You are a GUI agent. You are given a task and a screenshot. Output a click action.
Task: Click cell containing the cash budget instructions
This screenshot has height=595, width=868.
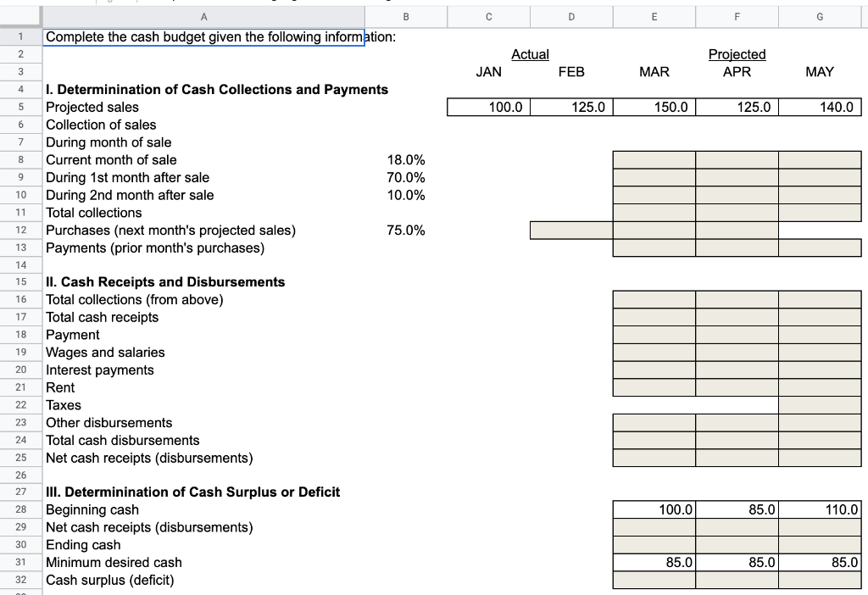click(x=203, y=36)
